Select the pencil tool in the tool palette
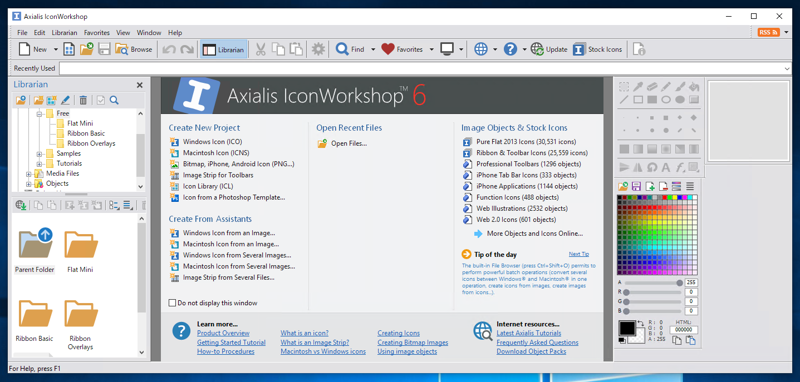Image resolution: width=800 pixels, height=382 pixels. pyautogui.click(x=666, y=87)
